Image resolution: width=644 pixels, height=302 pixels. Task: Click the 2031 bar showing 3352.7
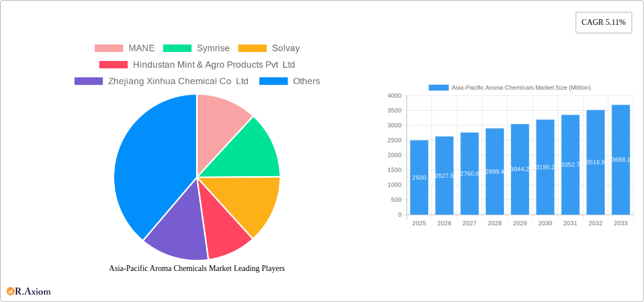571,164
